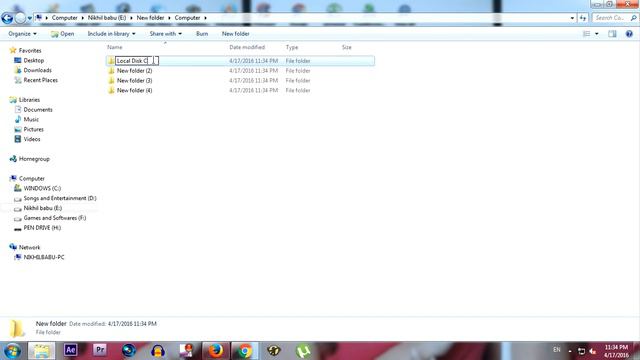Change your view icon in toolbar
The height and width of the screenshot is (360, 640).
point(587,34)
